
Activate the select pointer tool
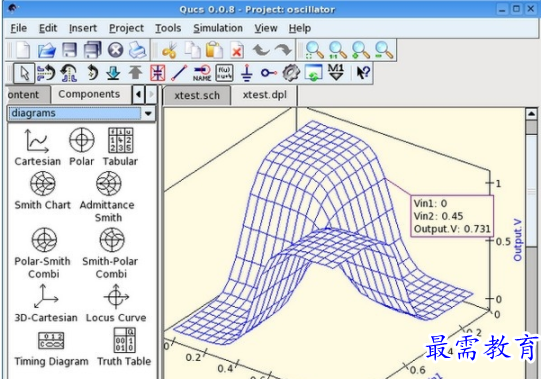[24, 73]
